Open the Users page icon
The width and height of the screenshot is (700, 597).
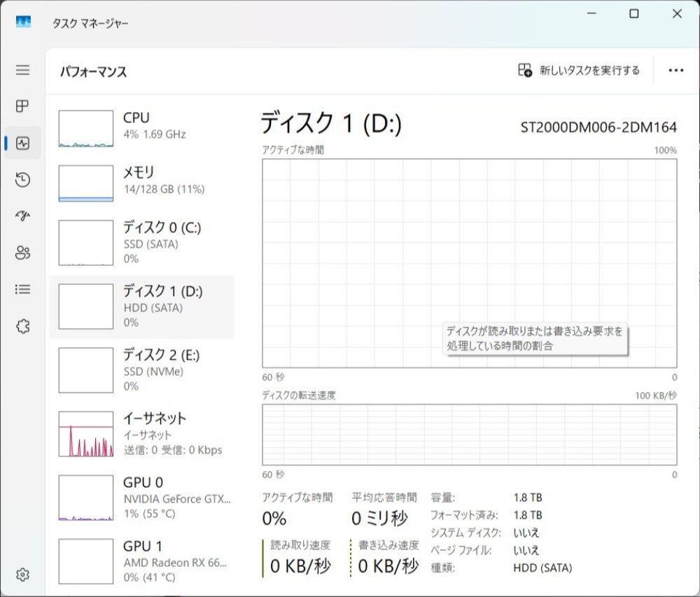(23, 253)
